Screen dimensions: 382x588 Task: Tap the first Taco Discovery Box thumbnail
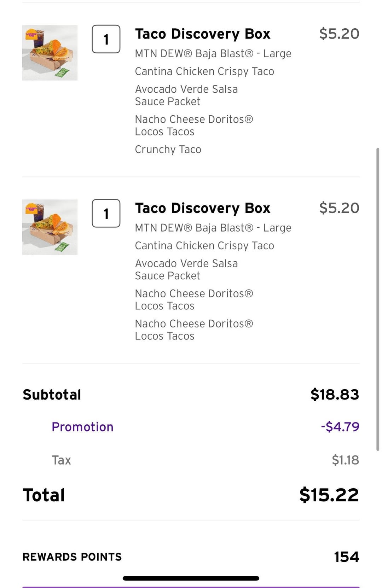[50, 53]
